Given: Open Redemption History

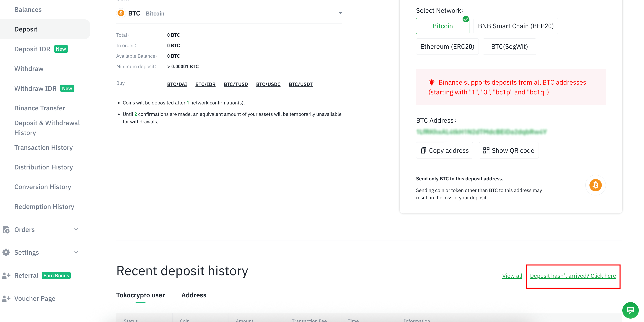Looking at the screenshot, I should click(44, 207).
